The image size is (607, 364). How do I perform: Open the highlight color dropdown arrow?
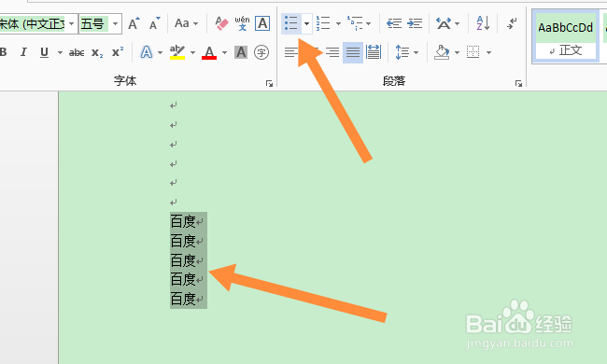tap(192, 52)
